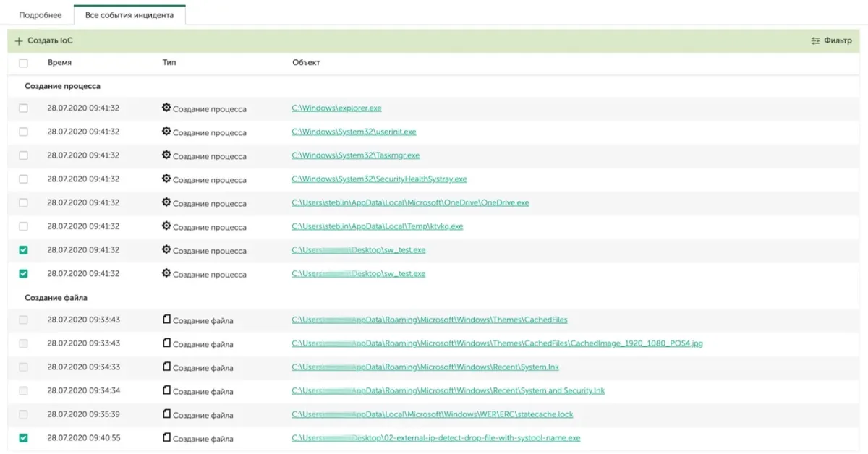
Task: Open the Фильтр filter panel
Action: click(x=838, y=41)
